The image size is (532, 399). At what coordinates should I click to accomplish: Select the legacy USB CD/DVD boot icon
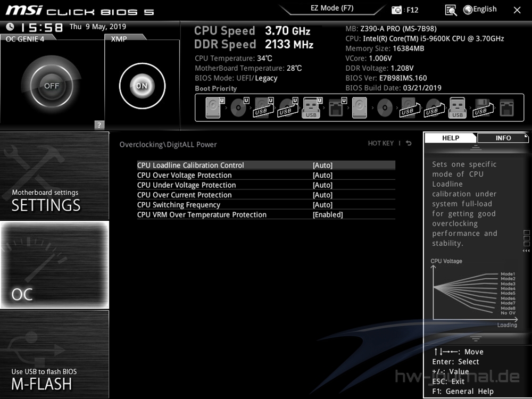pos(434,108)
